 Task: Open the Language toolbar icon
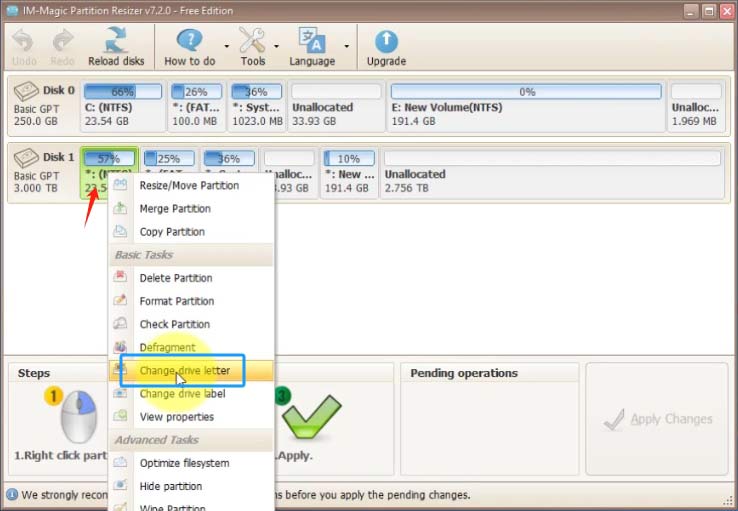(312, 40)
